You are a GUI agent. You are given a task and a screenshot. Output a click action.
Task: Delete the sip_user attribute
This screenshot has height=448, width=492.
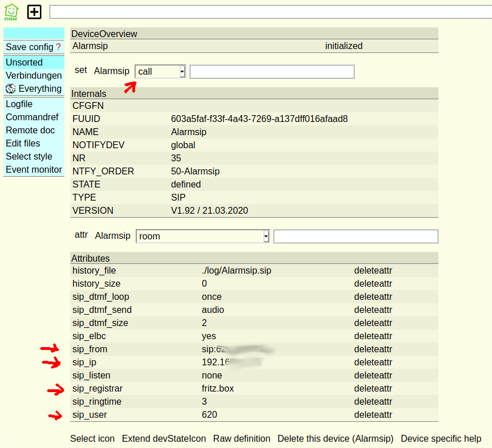373,415
